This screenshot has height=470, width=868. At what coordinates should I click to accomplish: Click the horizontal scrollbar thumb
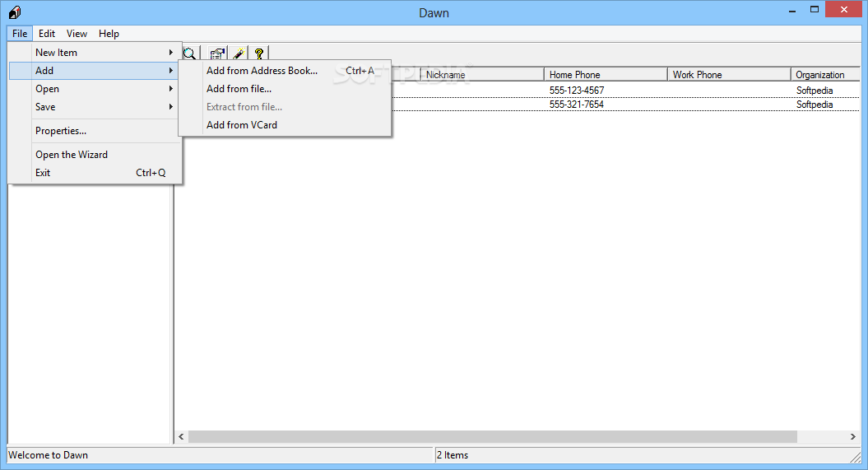pos(493,437)
